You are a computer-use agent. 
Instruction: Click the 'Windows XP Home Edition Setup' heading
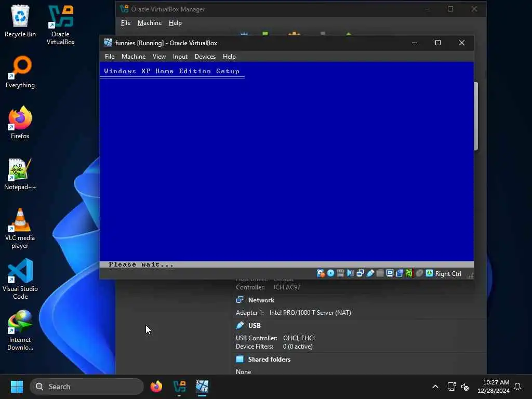point(171,71)
